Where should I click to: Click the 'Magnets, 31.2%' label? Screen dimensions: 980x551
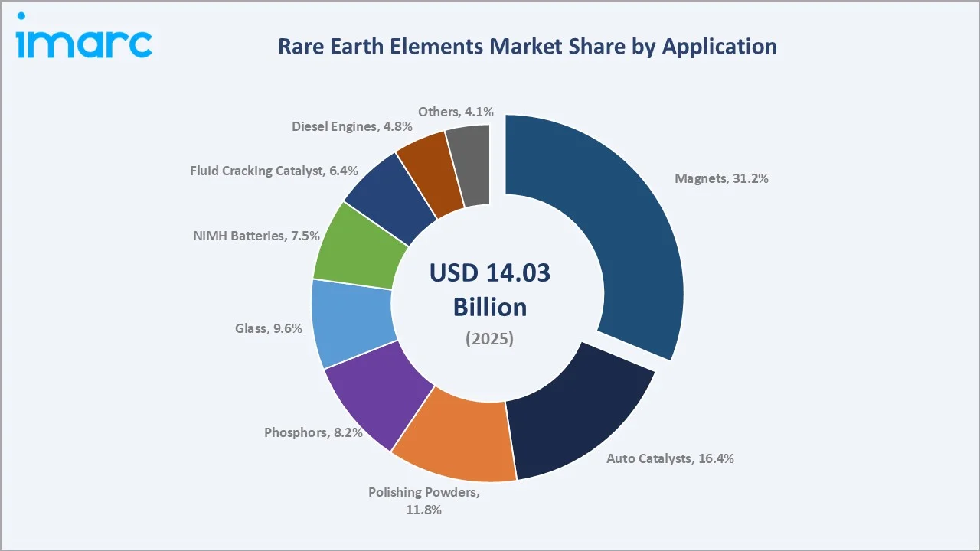click(721, 178)
